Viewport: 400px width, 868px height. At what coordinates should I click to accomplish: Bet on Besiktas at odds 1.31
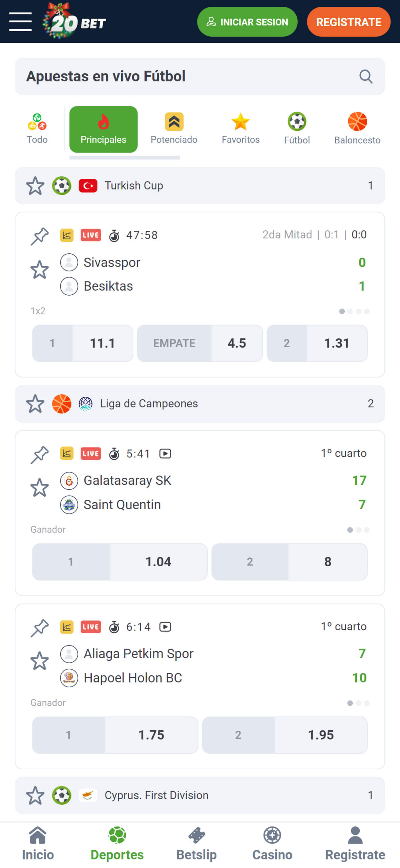[x=317, y=343]
